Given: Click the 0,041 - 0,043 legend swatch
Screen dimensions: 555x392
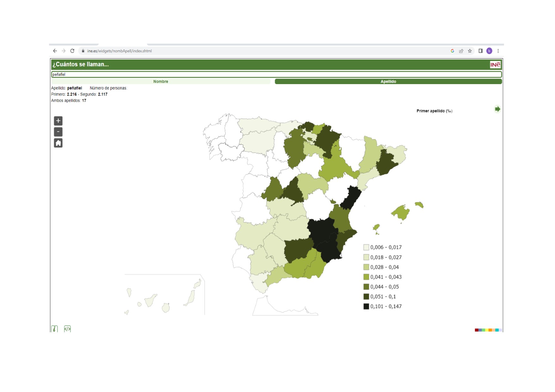Looking at the screenshot, I should point(366,277).
